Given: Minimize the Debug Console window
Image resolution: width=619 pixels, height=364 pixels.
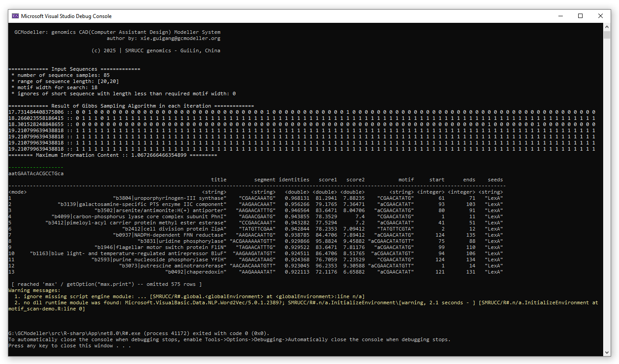Looking at the screenshot, I should tap(560, 16).
